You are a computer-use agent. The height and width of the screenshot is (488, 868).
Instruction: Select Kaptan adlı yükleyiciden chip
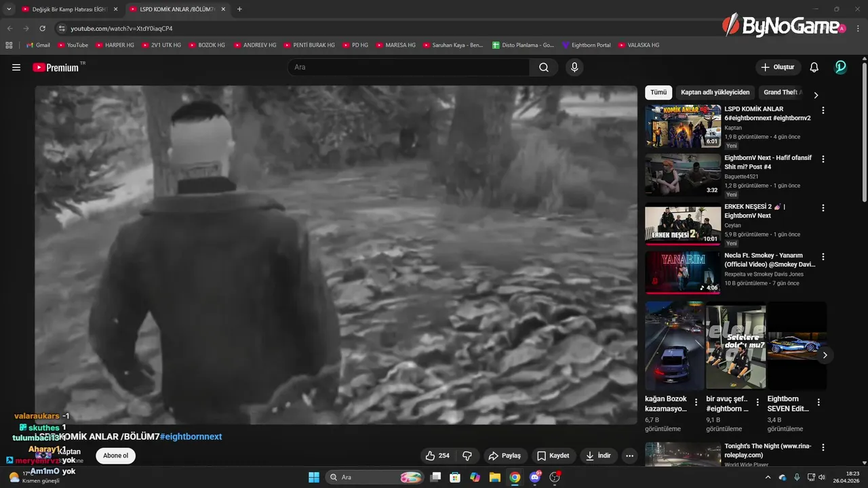pos(715,92)
